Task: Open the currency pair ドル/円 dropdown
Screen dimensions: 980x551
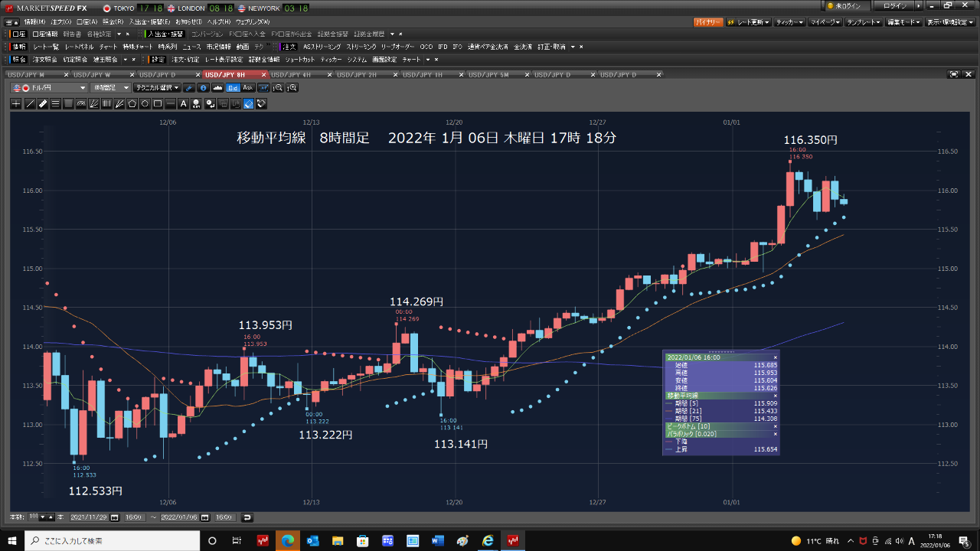Action: [49, 88]
